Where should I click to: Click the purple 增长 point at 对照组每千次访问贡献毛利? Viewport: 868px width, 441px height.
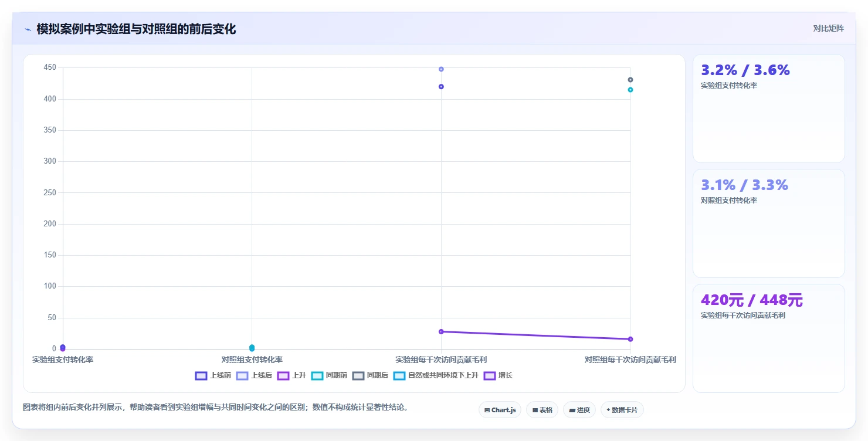coord(630,339)
